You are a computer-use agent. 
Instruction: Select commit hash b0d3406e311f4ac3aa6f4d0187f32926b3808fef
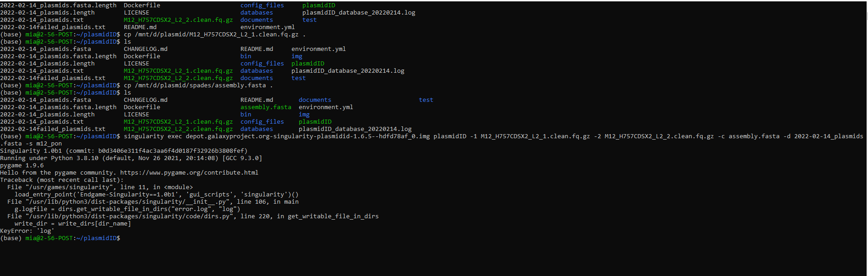(x=171, y=151)
